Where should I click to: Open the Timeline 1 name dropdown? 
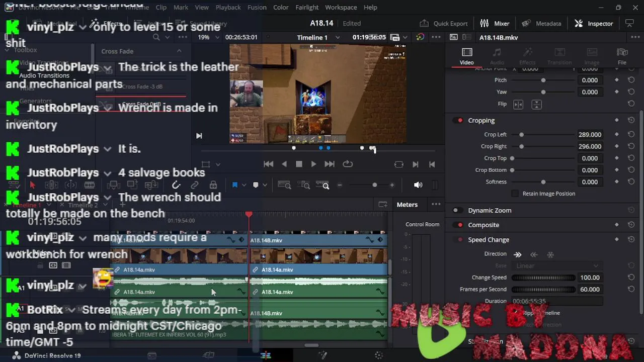(x=337, y=37)
